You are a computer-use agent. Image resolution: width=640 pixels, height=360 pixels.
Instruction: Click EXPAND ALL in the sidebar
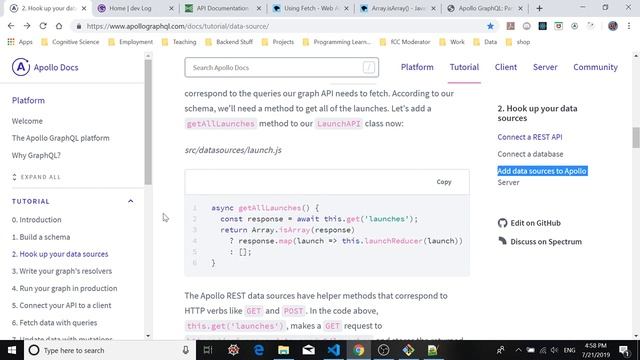coord(36,177)
